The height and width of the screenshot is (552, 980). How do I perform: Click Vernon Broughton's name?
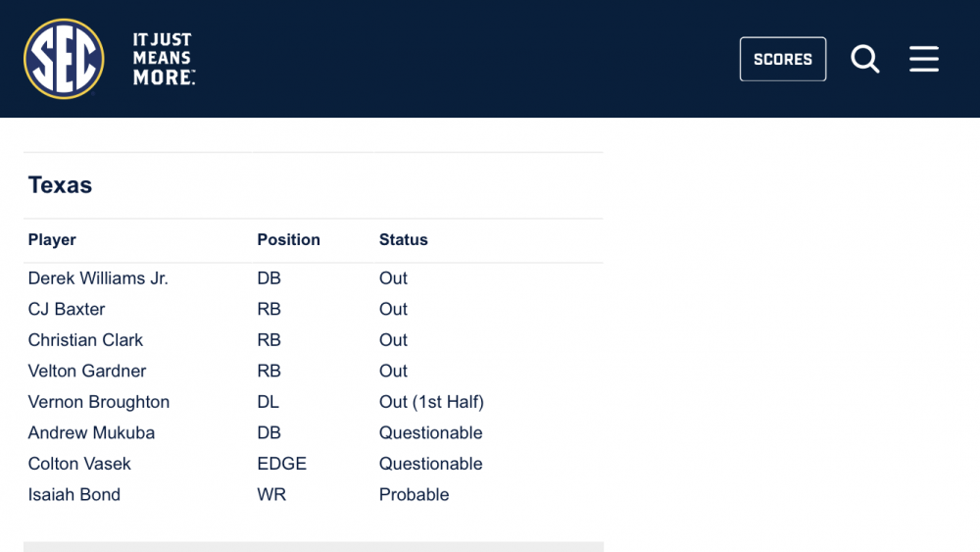click(x=99, y=402)
